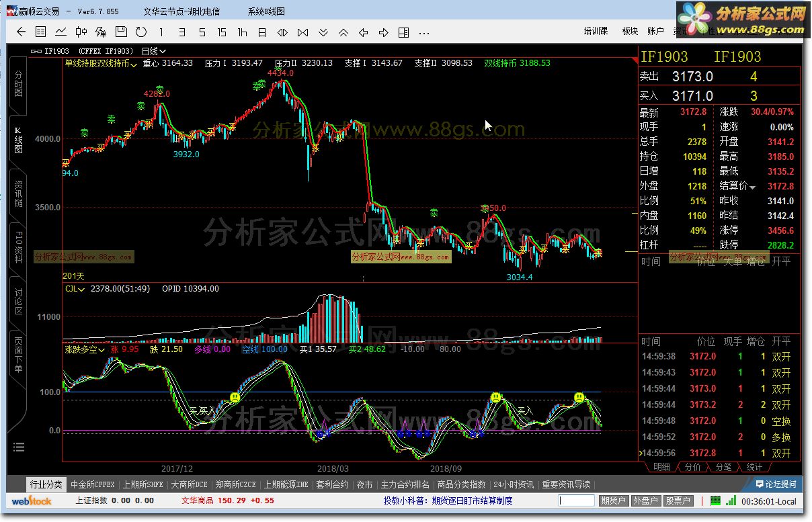Open the 页面下单 sidebar tab

click(18, 355)
